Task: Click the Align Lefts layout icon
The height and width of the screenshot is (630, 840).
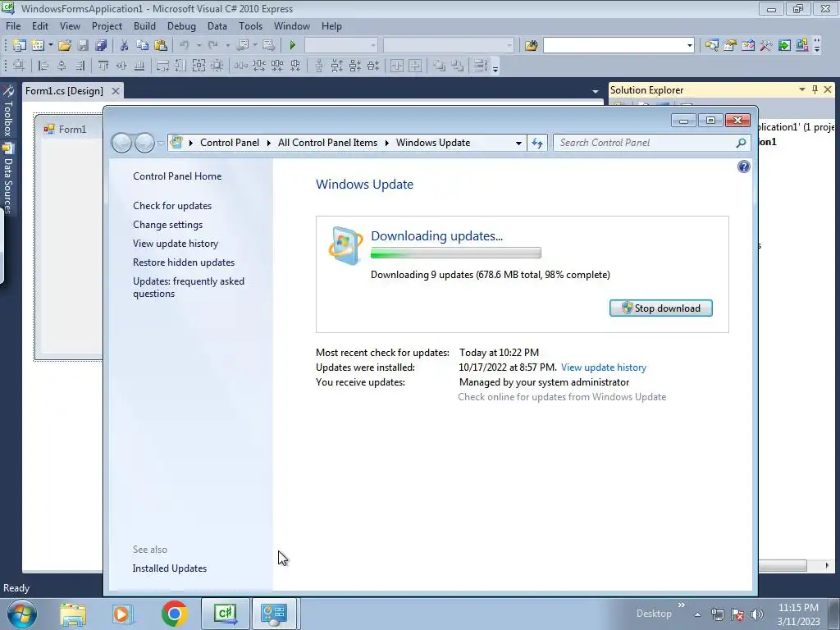Action: point(44,66)
